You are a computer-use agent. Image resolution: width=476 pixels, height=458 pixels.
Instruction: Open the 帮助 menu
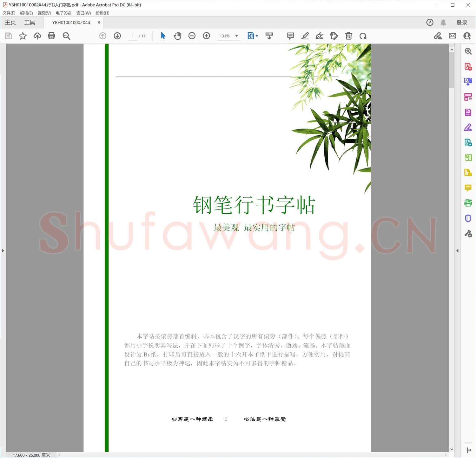pyautogui.click(x=102, y=13)
